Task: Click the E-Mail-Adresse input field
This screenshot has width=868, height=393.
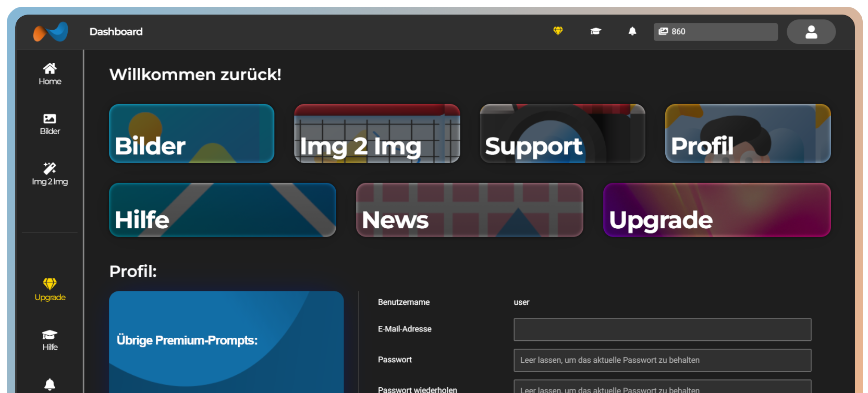Action: 662,329
